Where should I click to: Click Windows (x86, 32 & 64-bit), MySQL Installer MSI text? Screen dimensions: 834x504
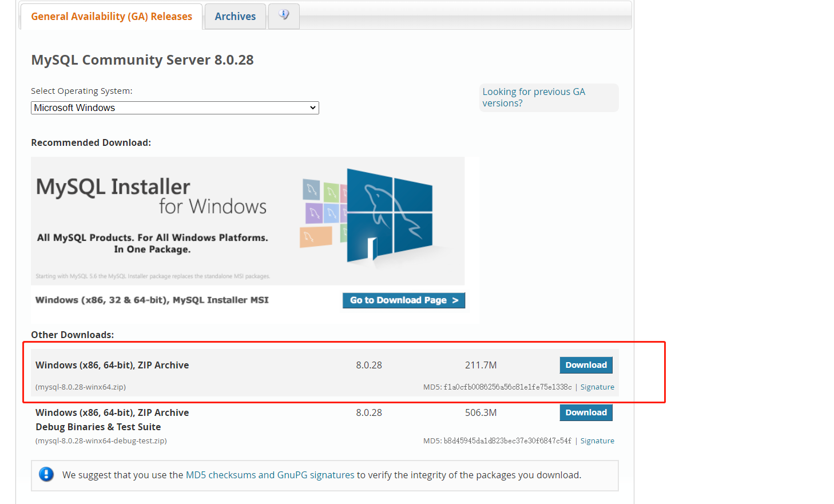(152, 300)
